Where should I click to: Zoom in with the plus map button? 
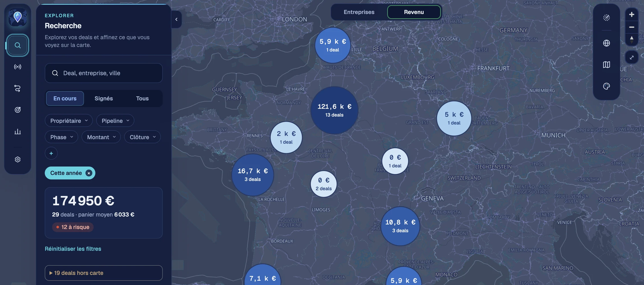632,15
